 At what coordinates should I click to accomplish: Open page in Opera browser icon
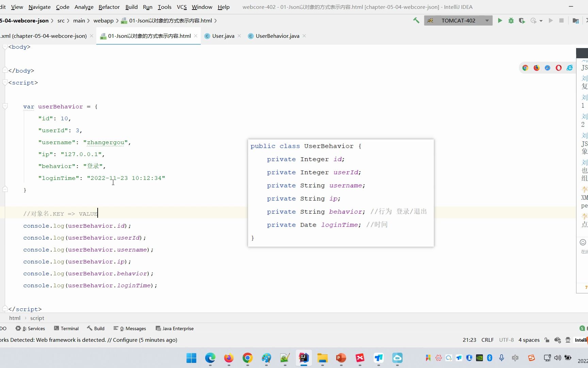tap(559, 68)
